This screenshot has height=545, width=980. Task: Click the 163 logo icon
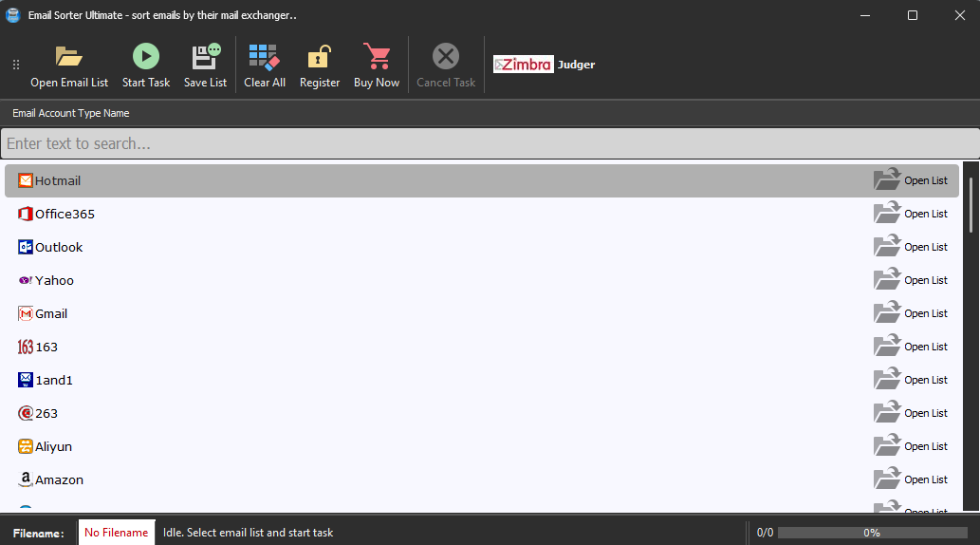tap(25, 347)
